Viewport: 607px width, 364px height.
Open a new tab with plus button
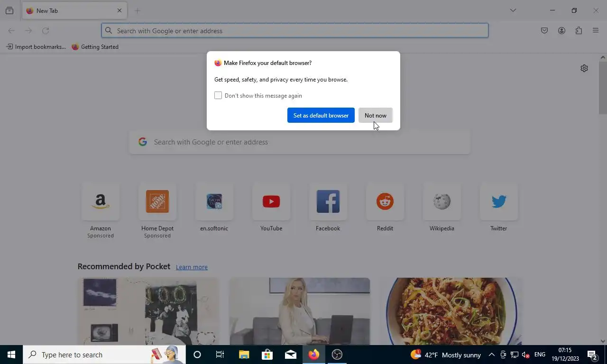tap(138, 10)
